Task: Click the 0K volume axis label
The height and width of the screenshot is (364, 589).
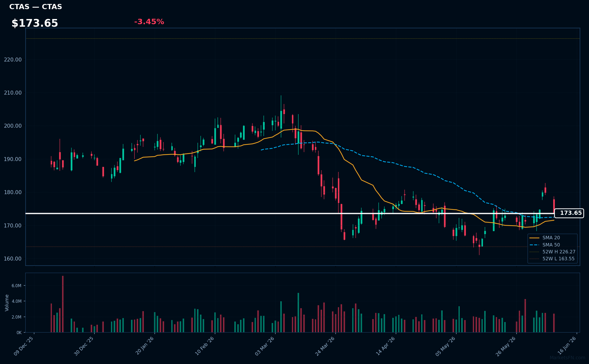Action: point(19,333)
